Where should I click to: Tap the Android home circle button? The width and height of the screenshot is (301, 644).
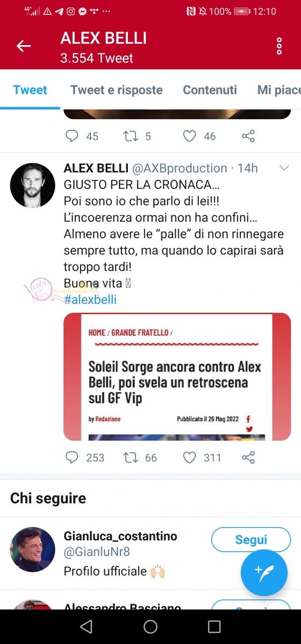coord(150,626)
